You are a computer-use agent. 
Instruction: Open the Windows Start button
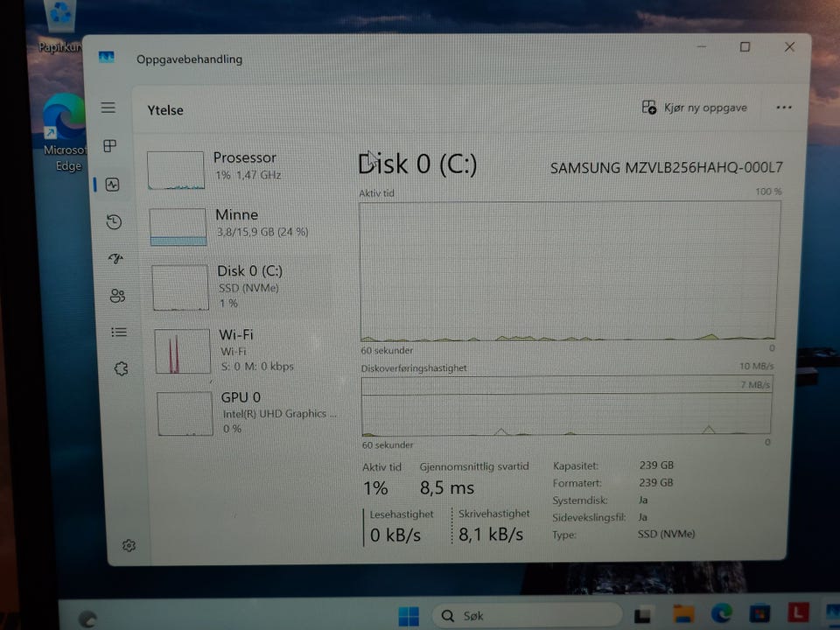[409, 616]
